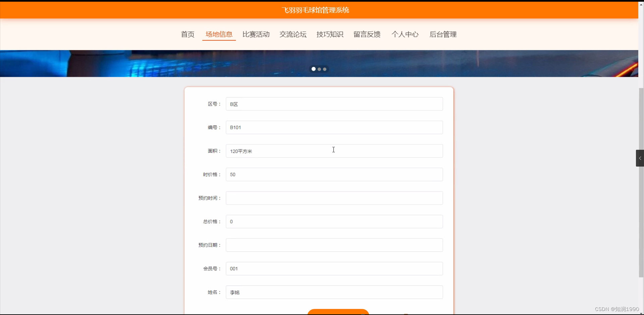The height and width of the screenshot is (315, 644).
Task: Edit the 面积 field showing 120平方米
Action: 334,151
